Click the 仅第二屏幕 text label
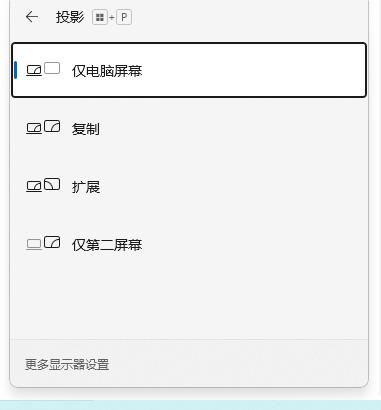 [x=107, y=245]
